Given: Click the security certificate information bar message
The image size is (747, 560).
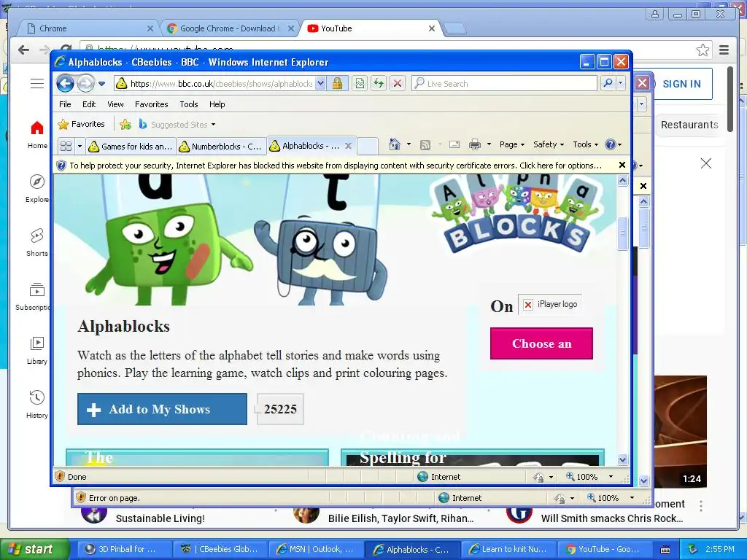Looking at the screenshot, I should [336, 166].
